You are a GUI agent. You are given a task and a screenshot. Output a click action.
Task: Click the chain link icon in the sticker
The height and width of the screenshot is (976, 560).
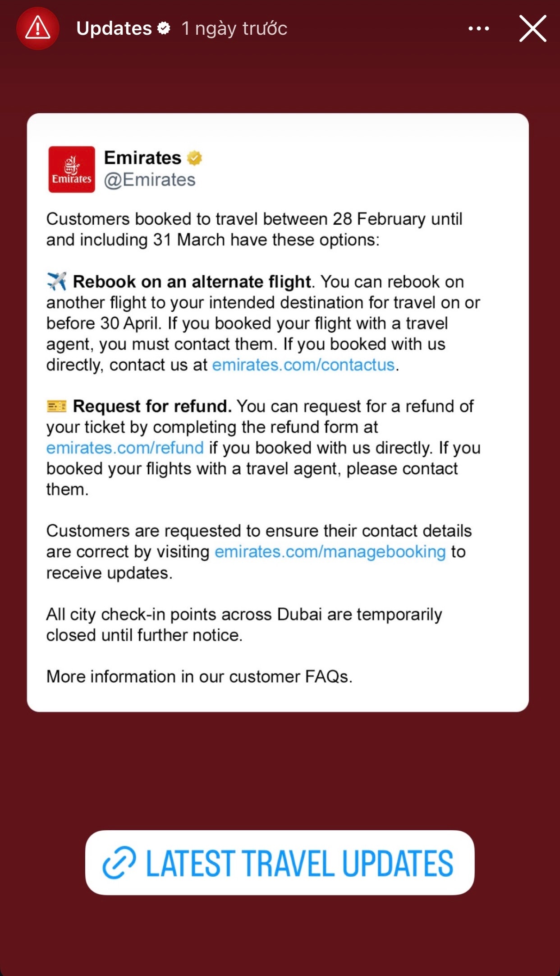(119, 863)
